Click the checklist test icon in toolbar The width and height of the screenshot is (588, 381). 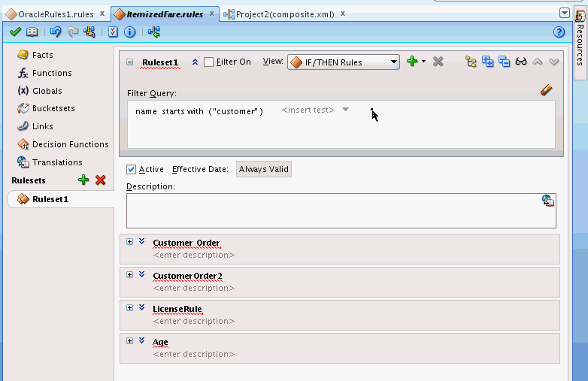pyautogui.click(x=113, y=32)
